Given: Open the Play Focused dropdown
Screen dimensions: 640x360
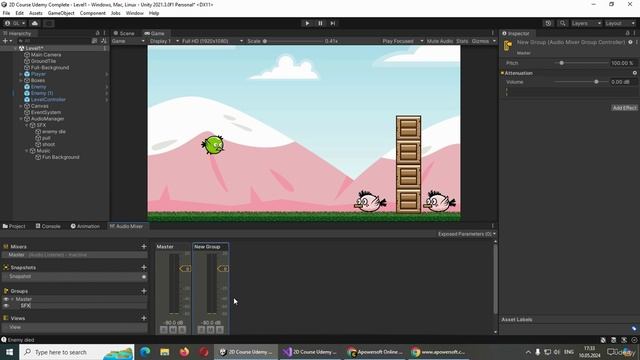Looking at the screenshot, I should point(403,41).
